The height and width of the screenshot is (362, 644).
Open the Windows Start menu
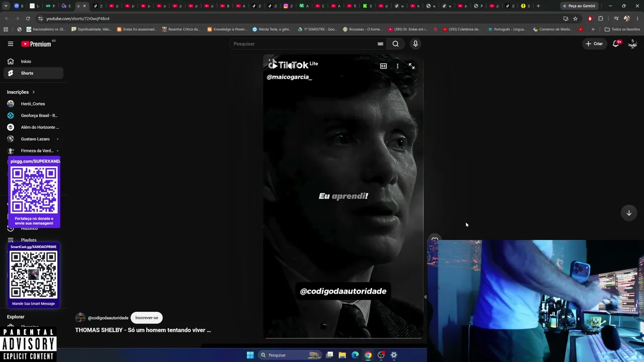click(x=250, y=355)
